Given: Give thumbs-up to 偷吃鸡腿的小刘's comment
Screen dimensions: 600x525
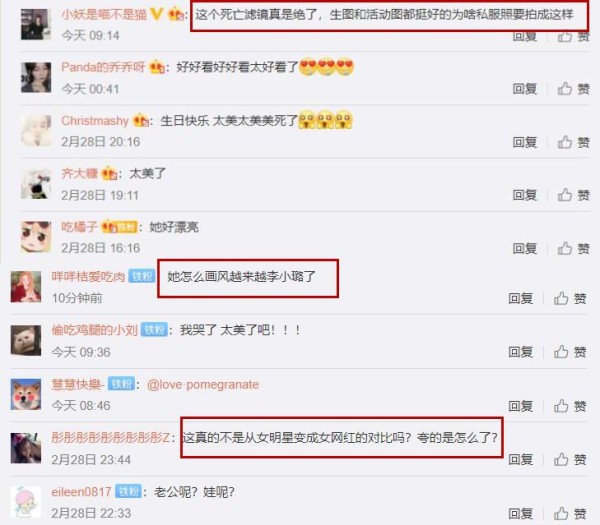Looking at the screenshot, I should [x=570, y=352].
